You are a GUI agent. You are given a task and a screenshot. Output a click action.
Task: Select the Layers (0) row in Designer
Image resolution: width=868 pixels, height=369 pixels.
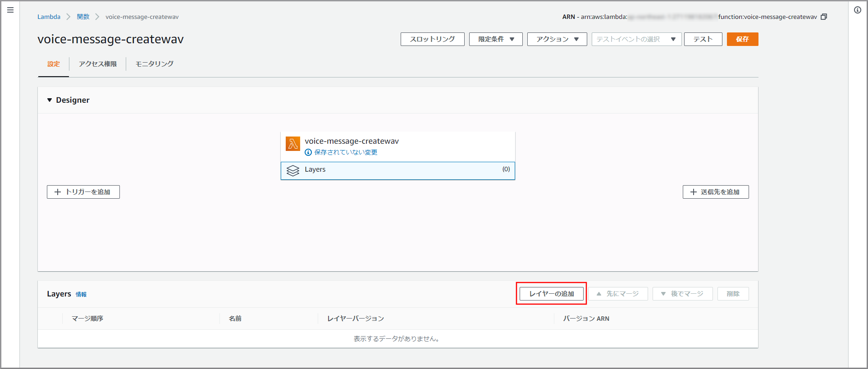(x=398, y=171)
